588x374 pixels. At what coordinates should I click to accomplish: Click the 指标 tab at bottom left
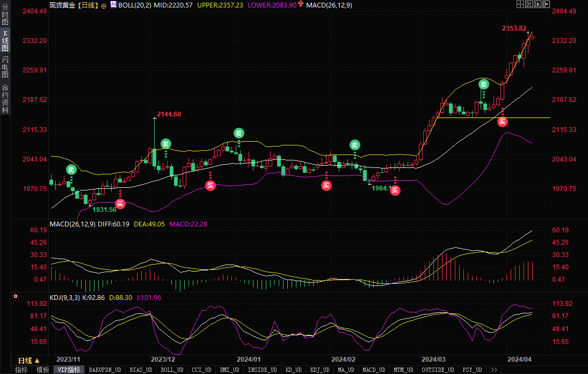tap(21, 370)
